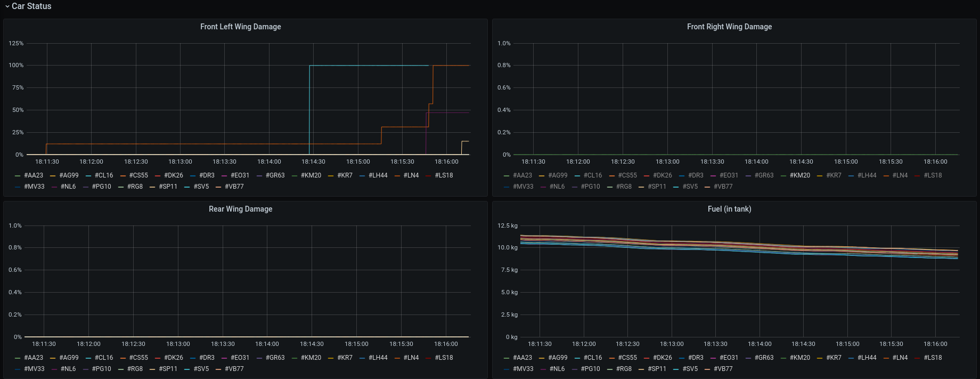Toggle #KM20 series in Fuel panel legend
This screenshot has height=379, width=980.
click(800, 358)
